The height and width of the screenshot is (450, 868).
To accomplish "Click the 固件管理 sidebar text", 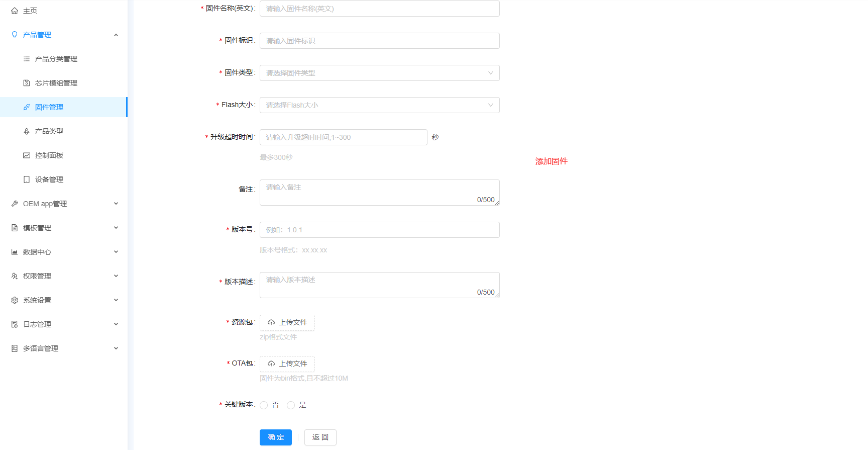I will 49,107.
